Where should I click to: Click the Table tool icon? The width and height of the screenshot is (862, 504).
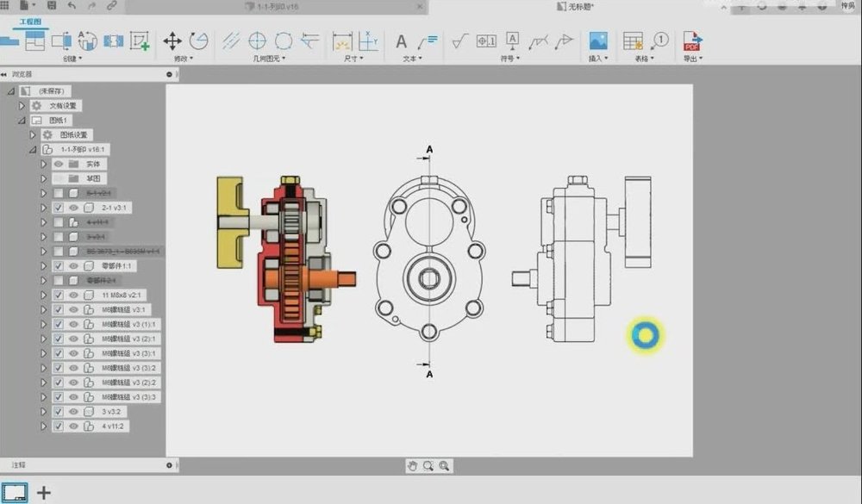point(633,40)
